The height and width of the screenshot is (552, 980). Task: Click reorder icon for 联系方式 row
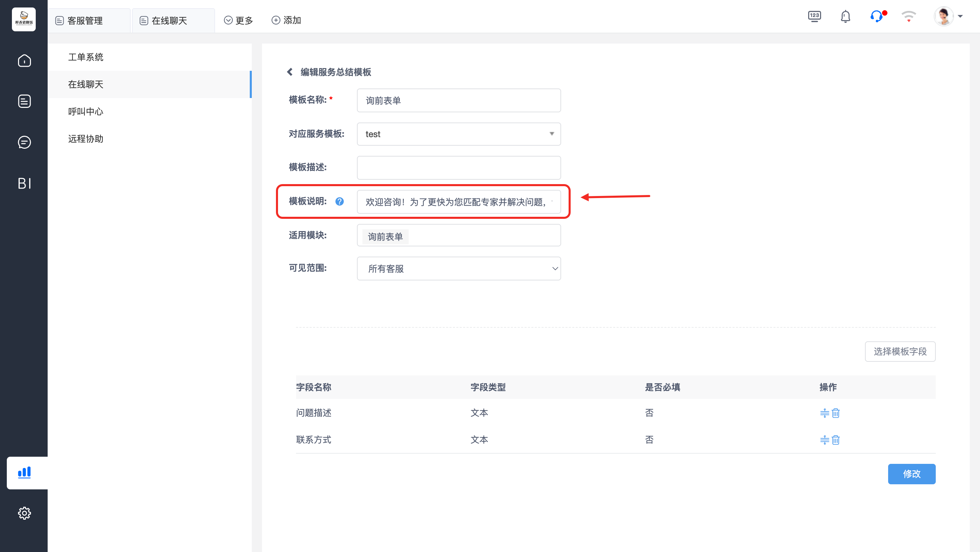(x=824, y=440)
